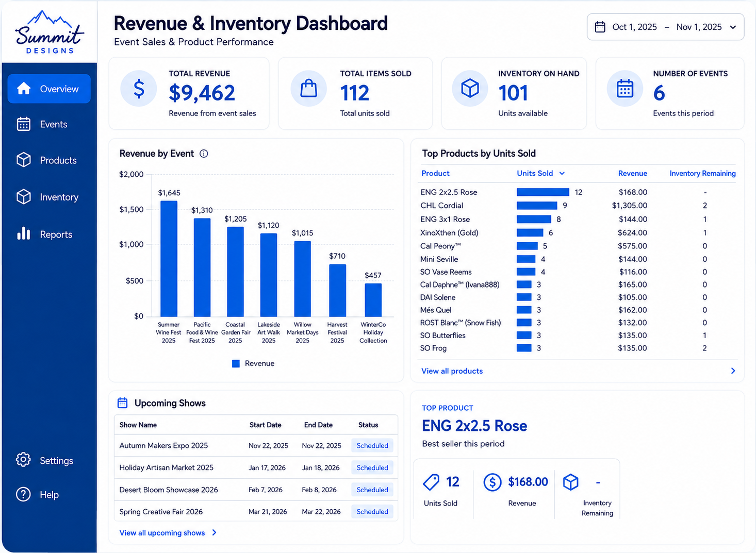Click the Scheduled badge for Spring Creative Fair 2026
The height and width of the screenshot is (553, 756).
pos(372,512)
